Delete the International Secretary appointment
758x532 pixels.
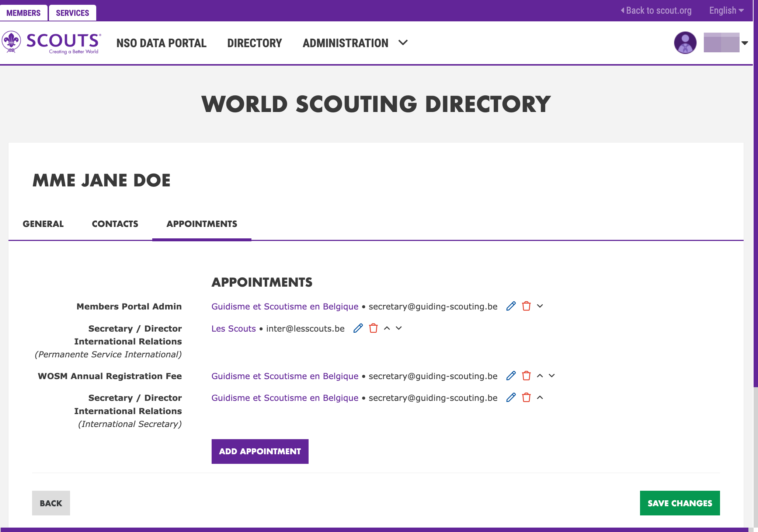[x=526, y=398]
